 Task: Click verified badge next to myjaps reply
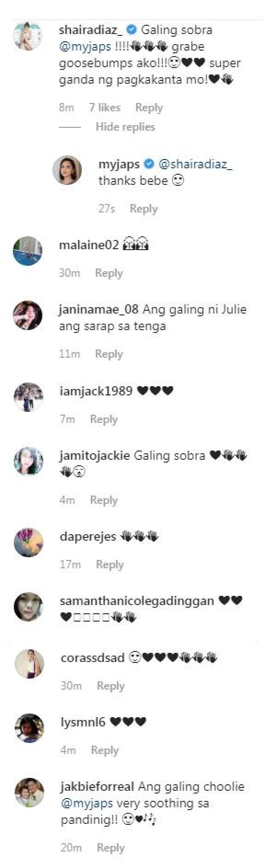pyautogui.click(x=149, y=164)
